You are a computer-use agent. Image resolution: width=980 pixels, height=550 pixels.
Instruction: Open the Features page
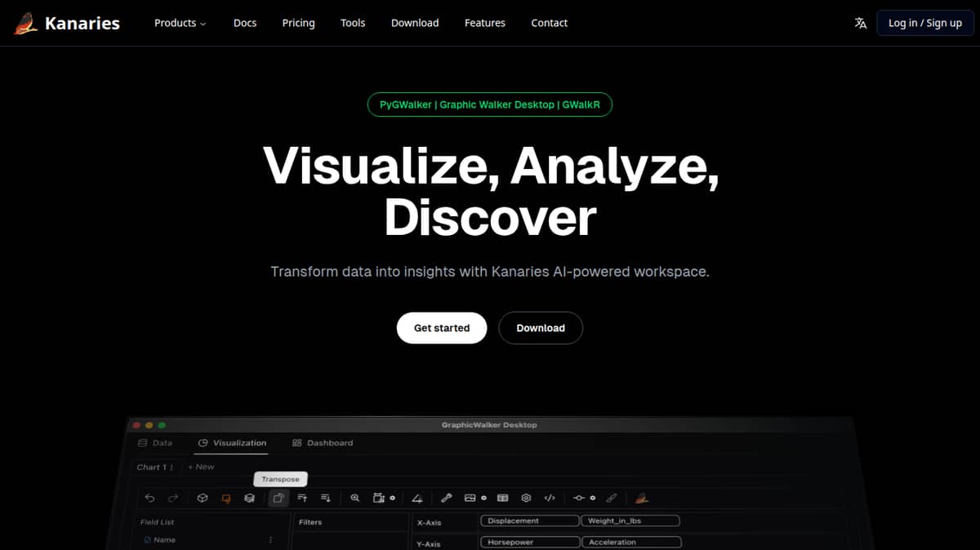point(485,23)
